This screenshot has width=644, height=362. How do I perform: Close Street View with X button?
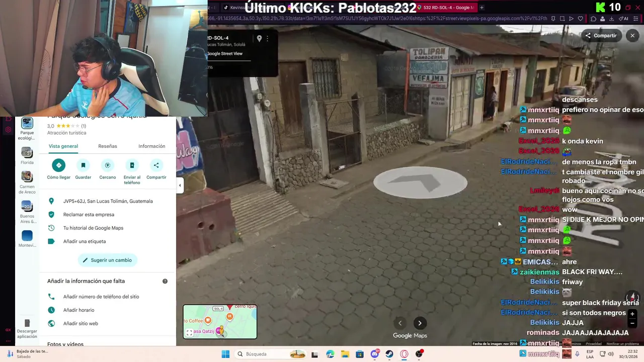(x=632, y=36)
